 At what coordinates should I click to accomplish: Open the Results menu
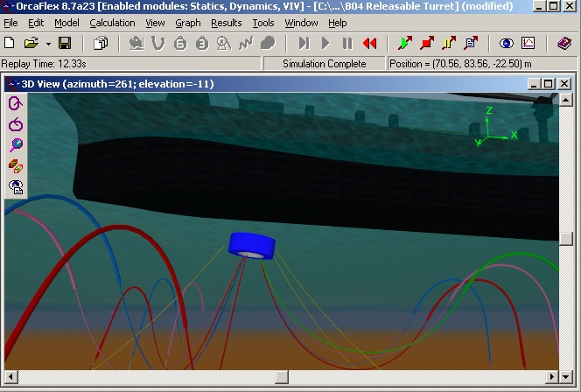(x=227, y=23)
